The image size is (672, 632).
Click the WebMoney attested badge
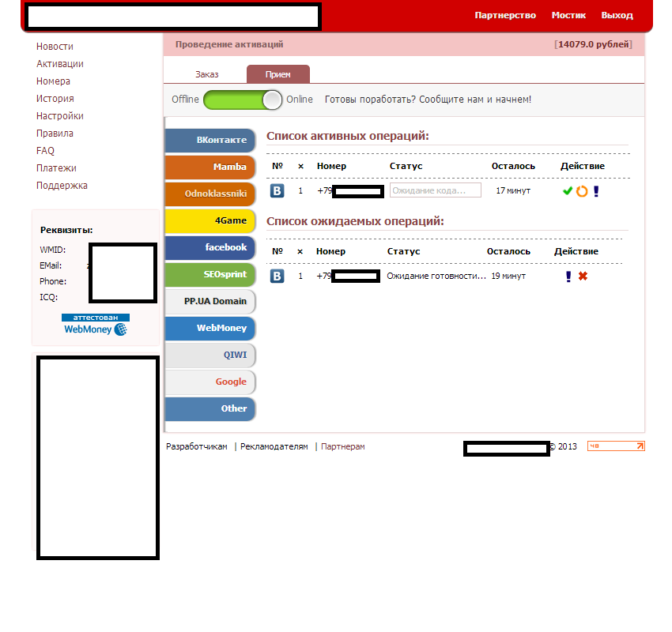tap(96, 325)
